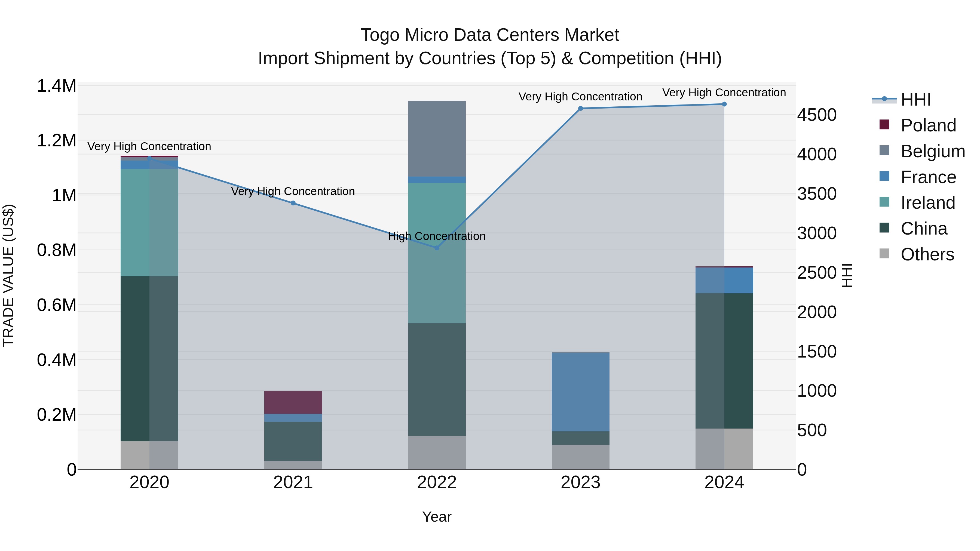Click the 2024 x-axis label
Viewport: 980px width, 551px height.
(x=724, y=482)
